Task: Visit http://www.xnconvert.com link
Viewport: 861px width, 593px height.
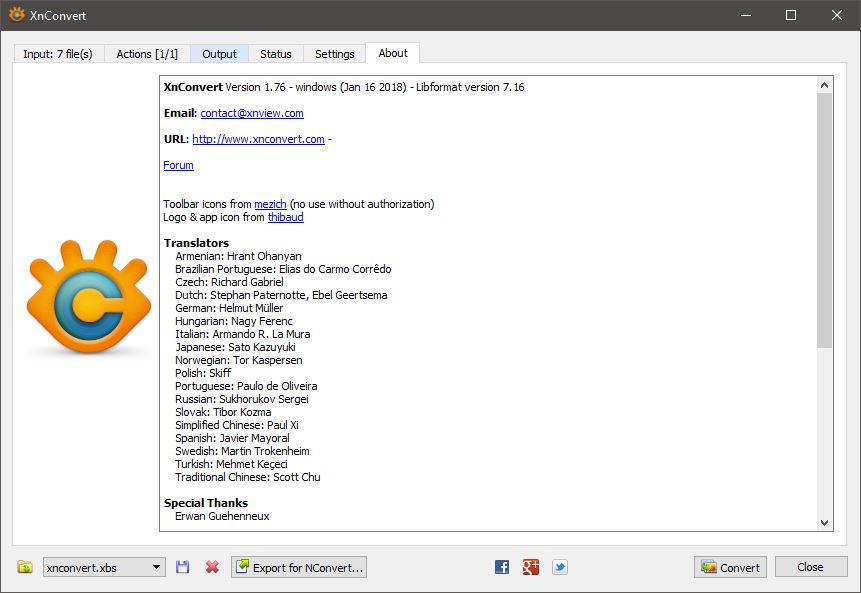Action: pyautogui.click(x=258, y=139)
